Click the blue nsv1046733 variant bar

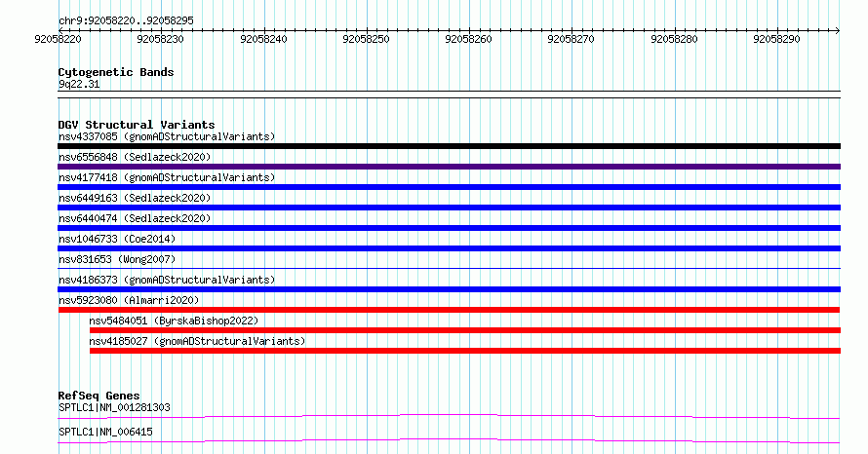pos(449,248)
